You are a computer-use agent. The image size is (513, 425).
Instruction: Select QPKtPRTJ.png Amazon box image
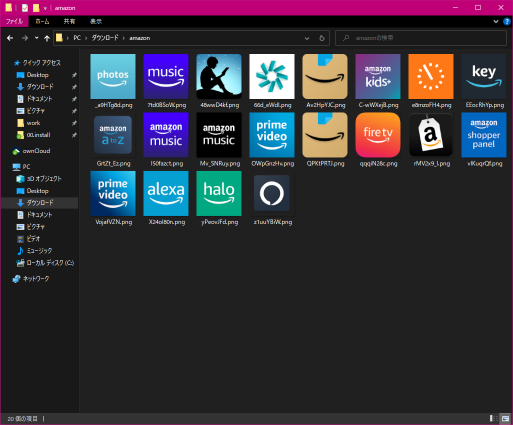[325, 135]
